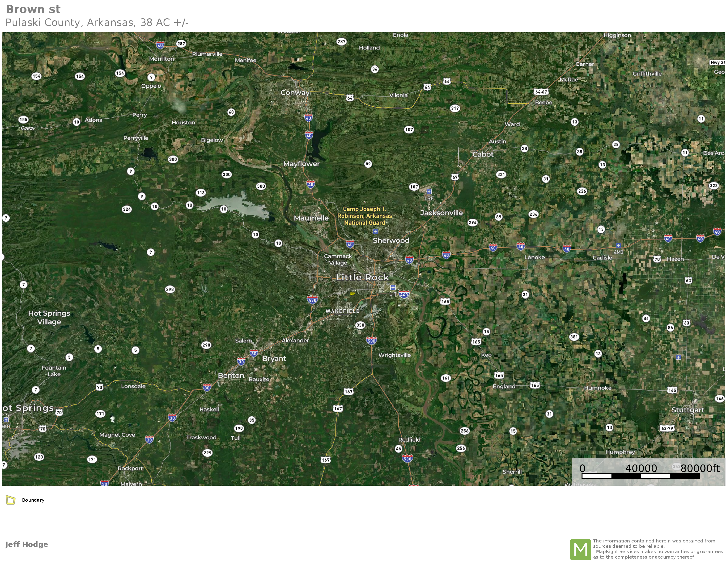This screenshot has width=728, height=563.
Task: Click the small yellow parcel boundary on the map
Action: pos(352,293)
